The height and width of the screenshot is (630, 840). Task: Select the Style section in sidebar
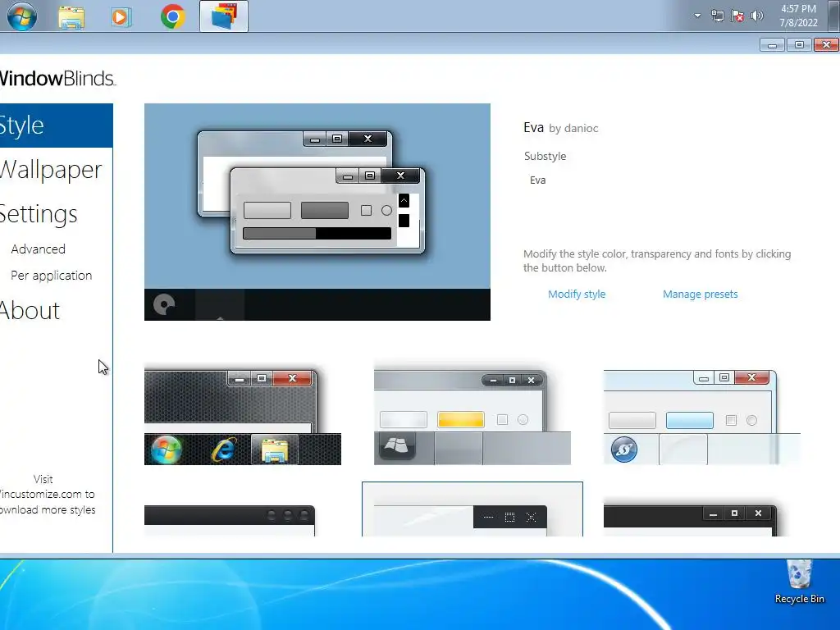point(57,126)
